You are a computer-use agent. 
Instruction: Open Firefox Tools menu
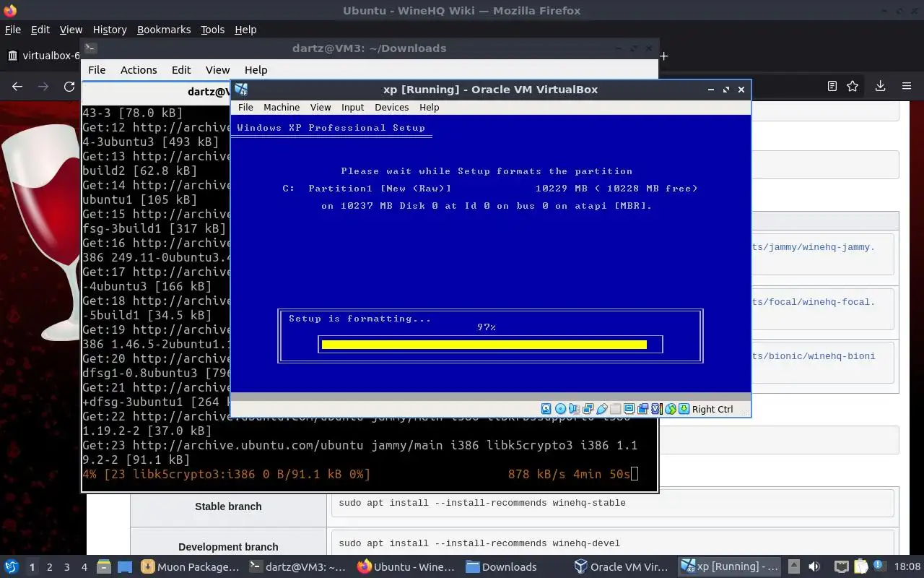(x=212, y=30)
